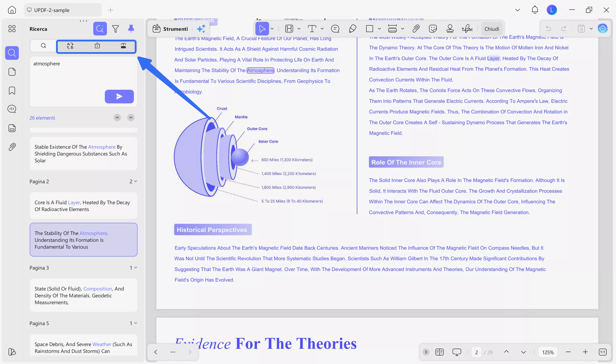Click the Chiudi button
This screenshot has width=616, height=364.
492,29
